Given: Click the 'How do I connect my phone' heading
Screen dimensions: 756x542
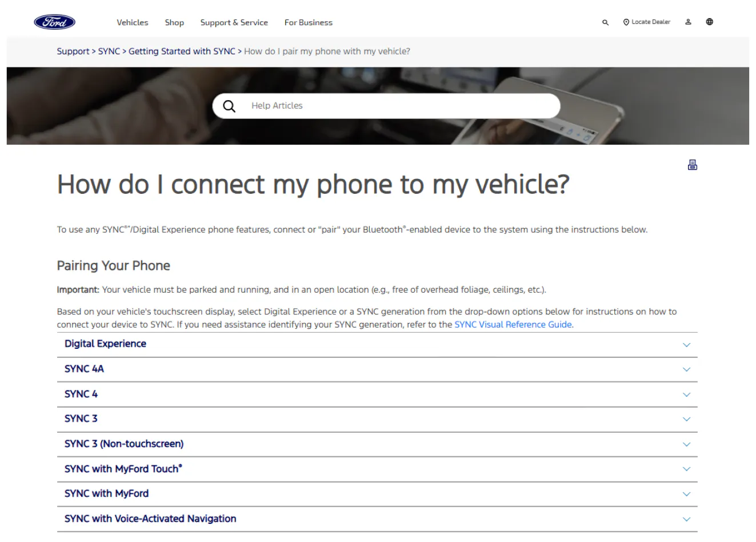Looking at the screenshot, I should pos(313,185).
